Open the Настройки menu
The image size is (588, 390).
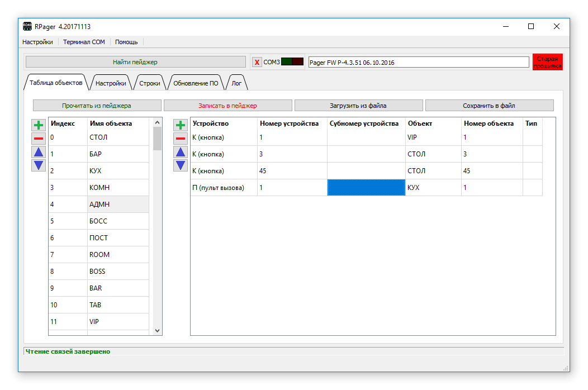coord(37,42)
